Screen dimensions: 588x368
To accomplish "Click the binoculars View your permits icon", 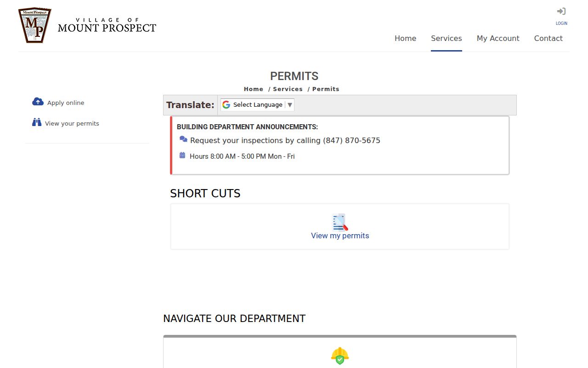I will (x=37, y=122).
